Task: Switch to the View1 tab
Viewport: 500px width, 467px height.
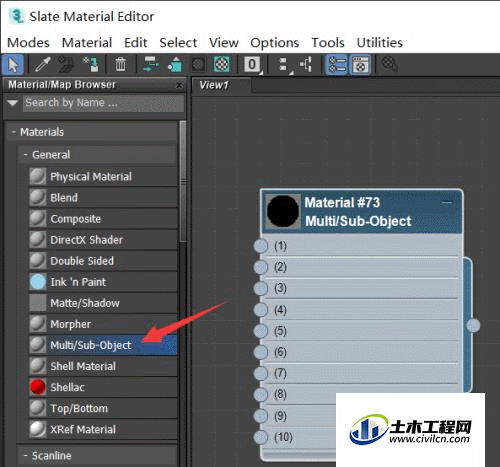Action: (221, 85)
